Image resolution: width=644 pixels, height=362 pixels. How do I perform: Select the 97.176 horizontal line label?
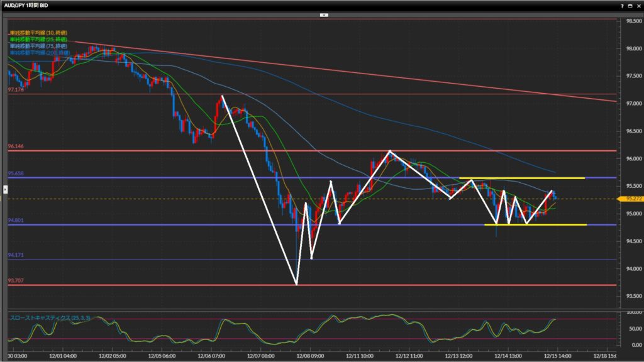pos(15,90)
